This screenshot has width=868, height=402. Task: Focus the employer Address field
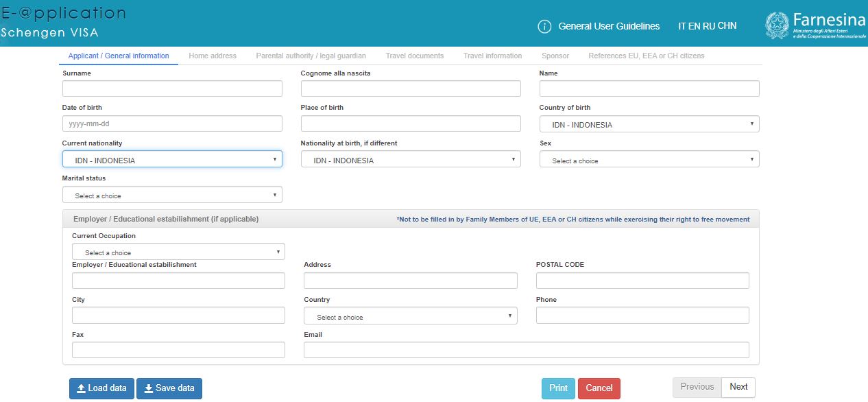(411, 281)
